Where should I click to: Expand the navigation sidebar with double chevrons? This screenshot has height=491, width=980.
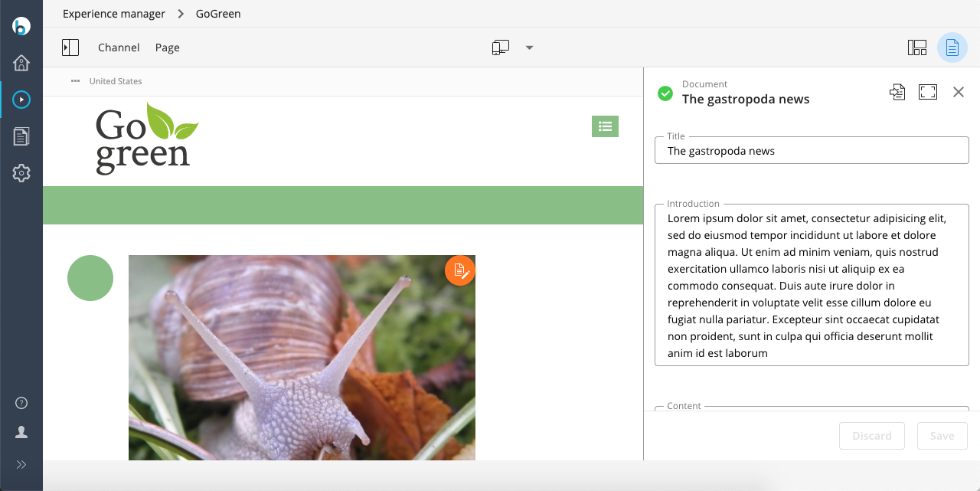click(21, 464)
